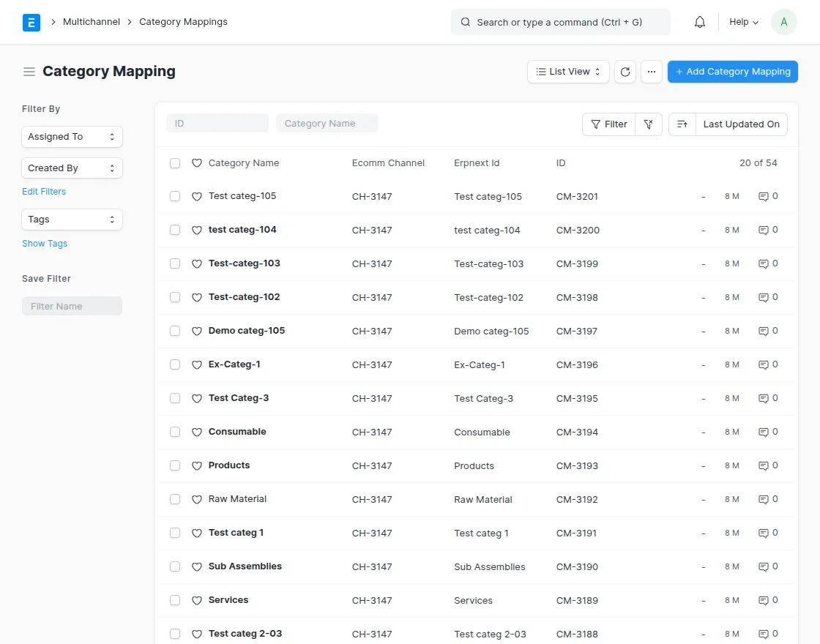Screen dimensions: 820x644
Task: Click the sort direction icon beside Last Updated On
Action: click(682, 124)
